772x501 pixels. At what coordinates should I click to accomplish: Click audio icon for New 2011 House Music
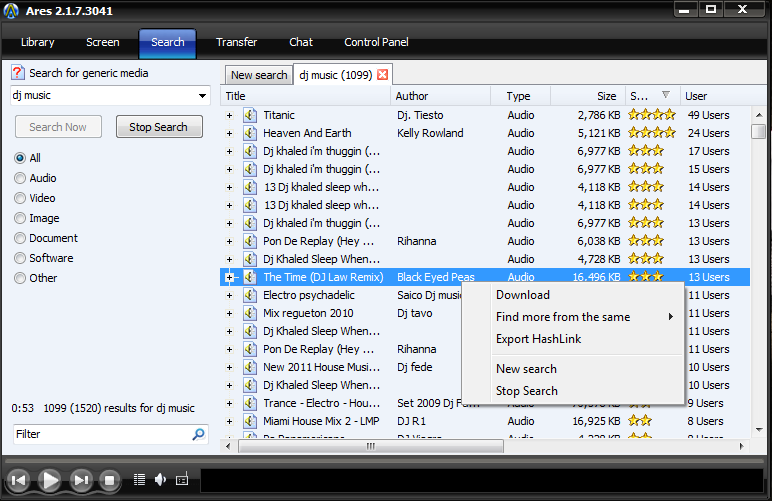pyautogui.click(x=250, y=367)
